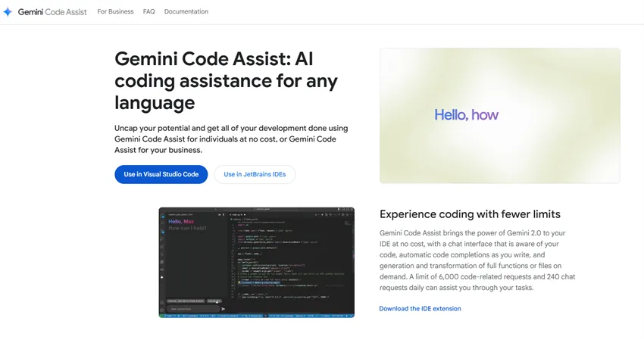Click the paragraph starting 'Uncap your potential'
This screenshot has width=644, height=340.
[x=231, y=139]
